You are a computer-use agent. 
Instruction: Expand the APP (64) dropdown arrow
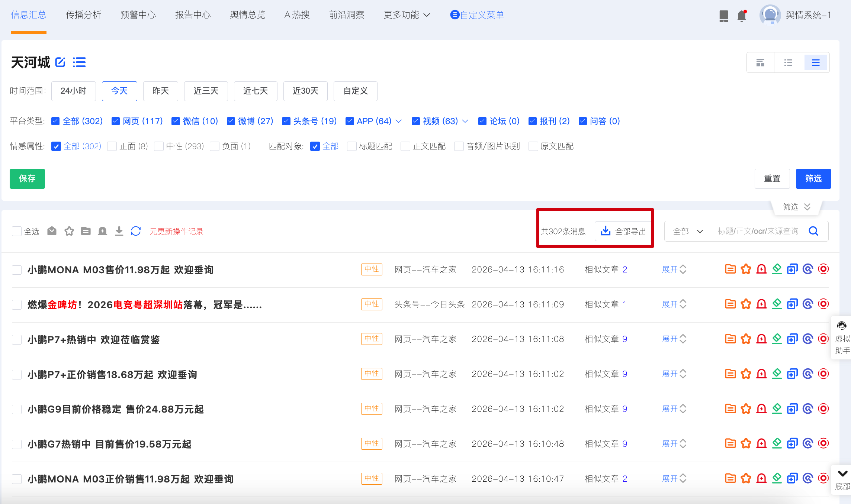pyautogui.click(x=399, y=121)
